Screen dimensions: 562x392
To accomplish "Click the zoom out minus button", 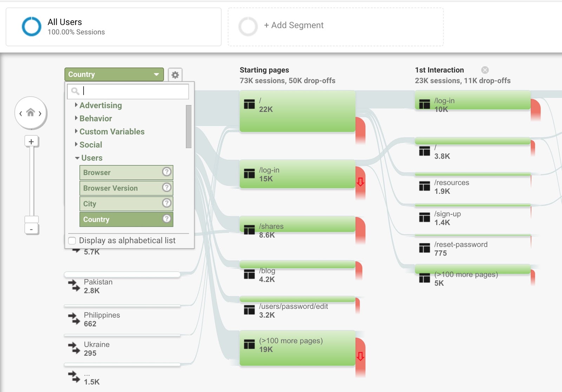I will point(31,230).
